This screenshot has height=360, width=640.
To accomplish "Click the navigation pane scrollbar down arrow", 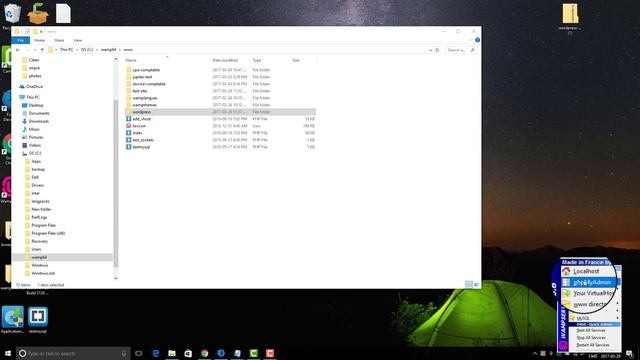I will (116, 278).
